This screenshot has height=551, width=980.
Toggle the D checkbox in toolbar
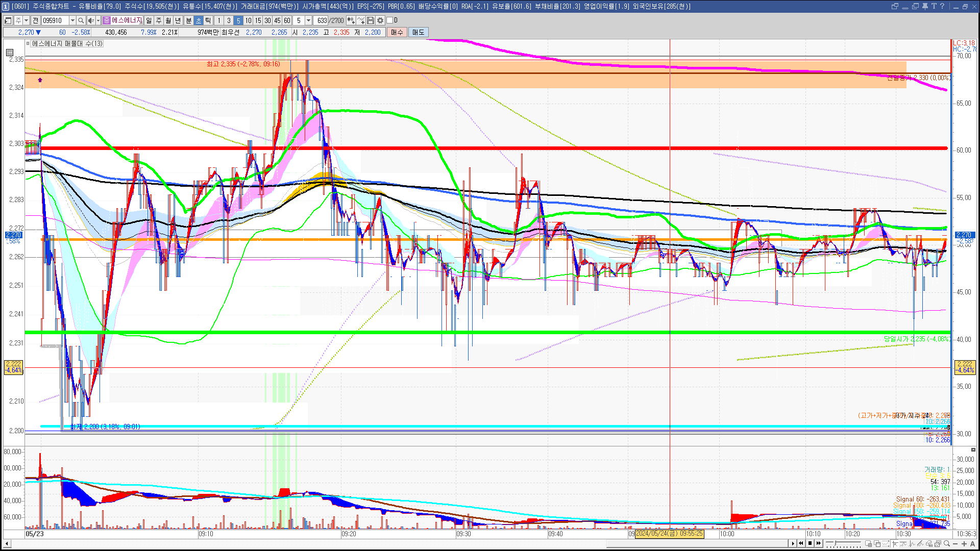point(390,20)
